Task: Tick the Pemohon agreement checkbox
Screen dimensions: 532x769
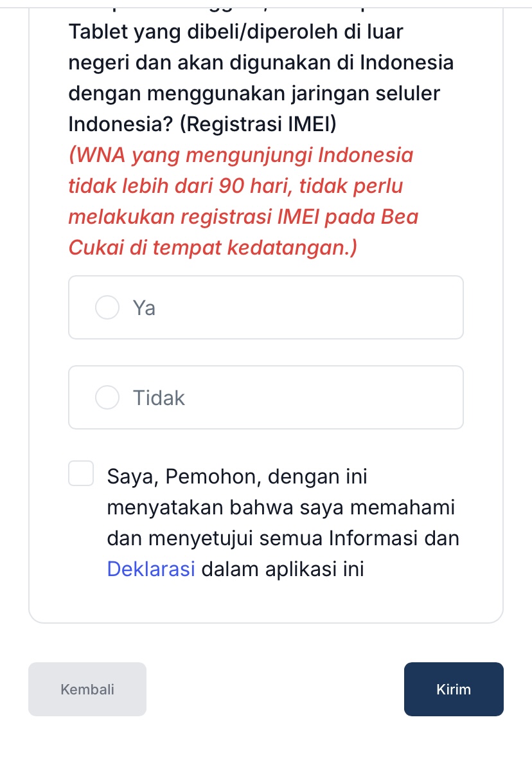Action: click(x=81, y=473)
